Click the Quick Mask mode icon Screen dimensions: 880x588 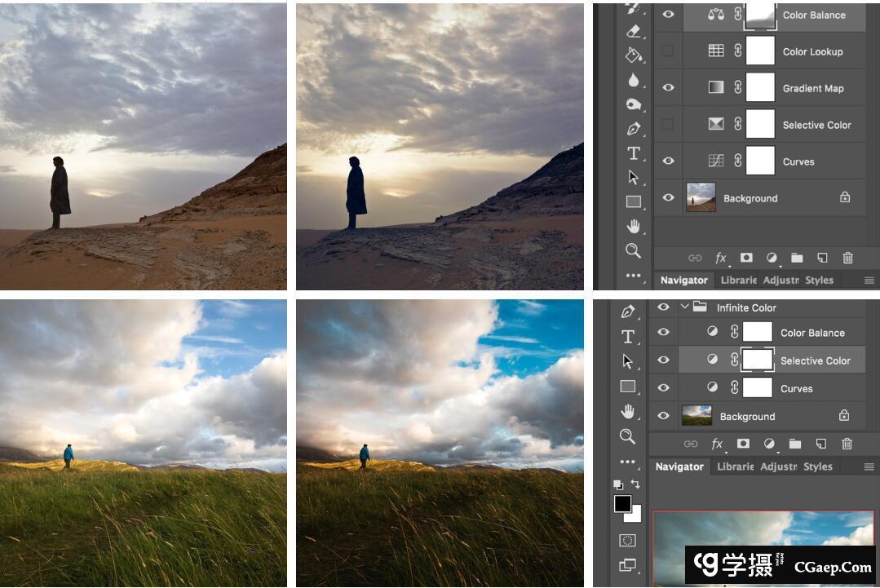click(627, 540)
